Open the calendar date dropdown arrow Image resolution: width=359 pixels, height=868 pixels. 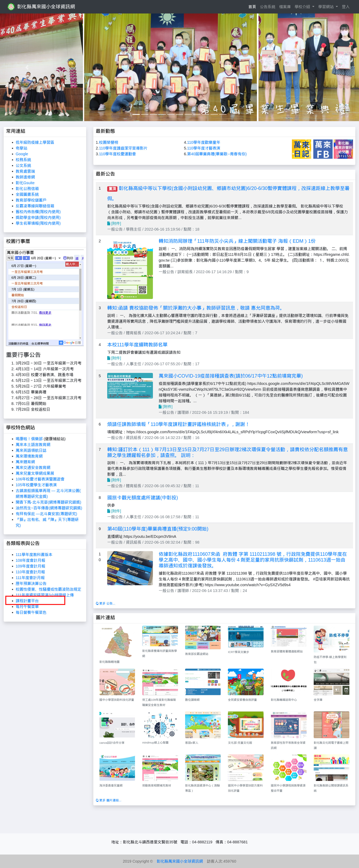click(x=59, y=259)
